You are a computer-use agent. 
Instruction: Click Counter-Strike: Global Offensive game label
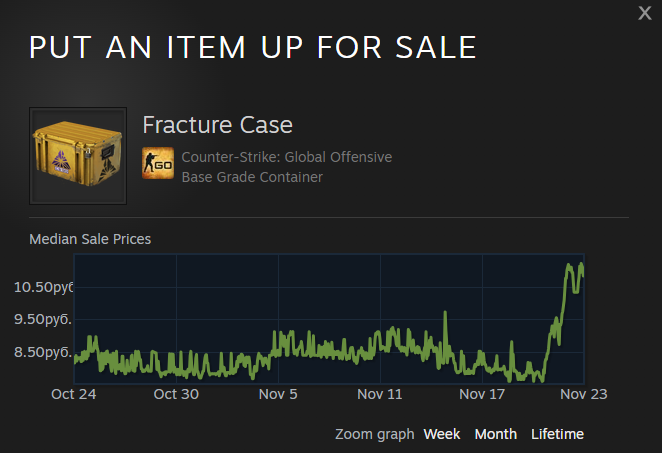pos(287,157)
